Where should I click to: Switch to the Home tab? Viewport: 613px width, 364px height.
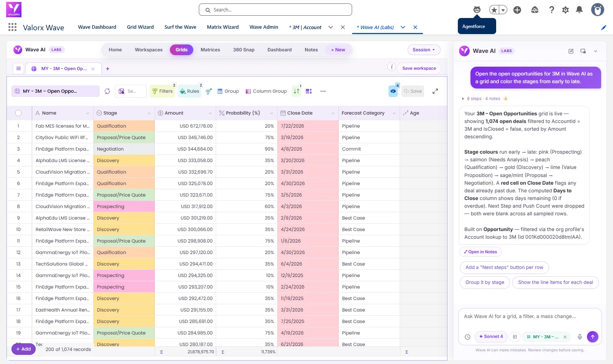(115, 50)
